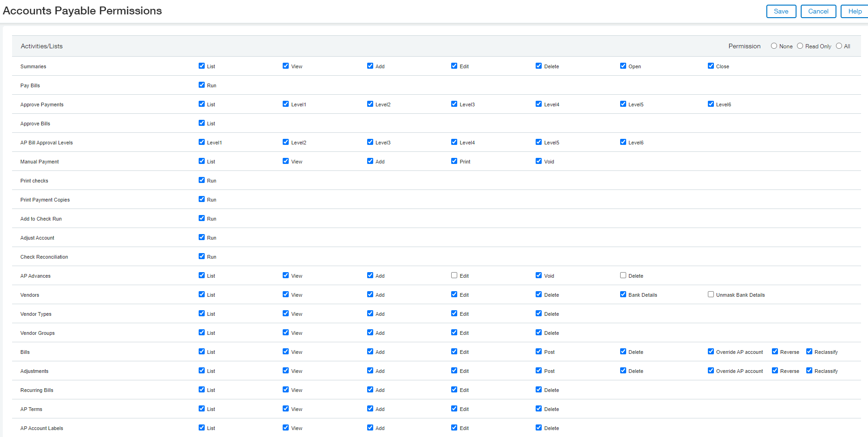
Task: Uncheck List for Approve Bills
Action: pos(201,123)
